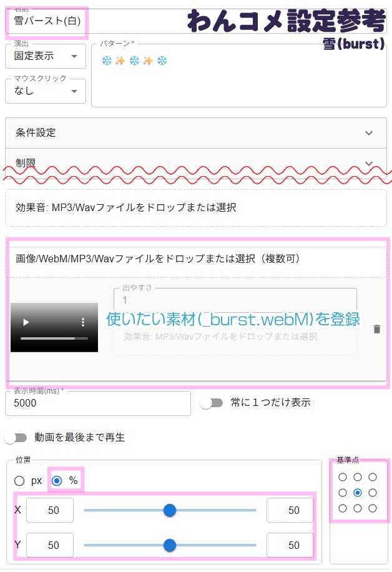Expand the 制限 section chevron
Viewport: 392px width, 572px height.
[369, 164]
